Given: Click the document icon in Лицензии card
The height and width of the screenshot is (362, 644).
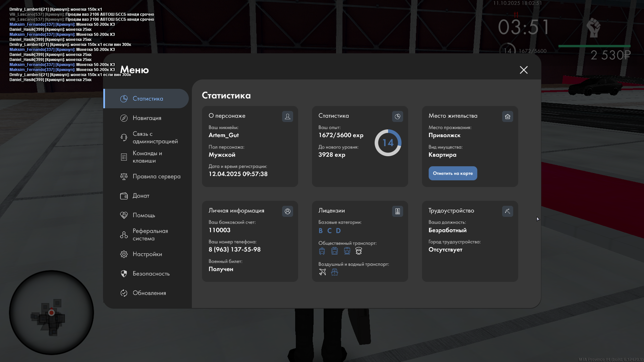Looking at the screenshot, I should (397, 211).
